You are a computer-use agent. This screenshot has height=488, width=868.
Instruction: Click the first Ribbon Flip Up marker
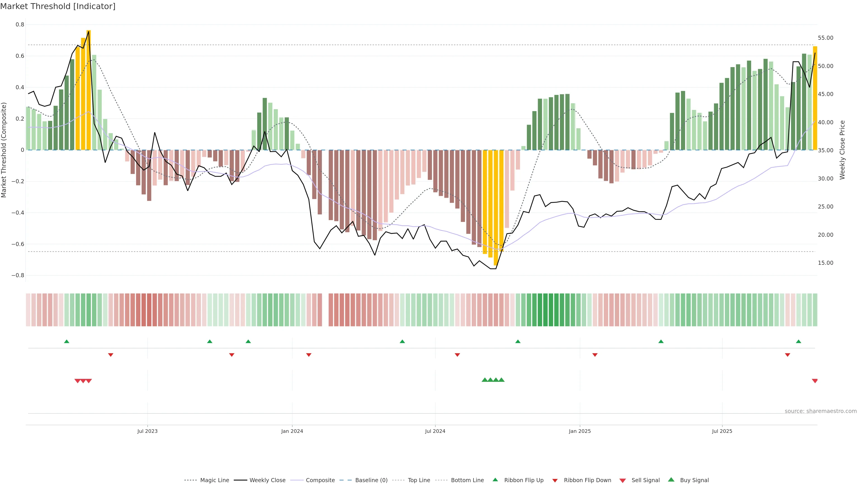pos(67,342)
